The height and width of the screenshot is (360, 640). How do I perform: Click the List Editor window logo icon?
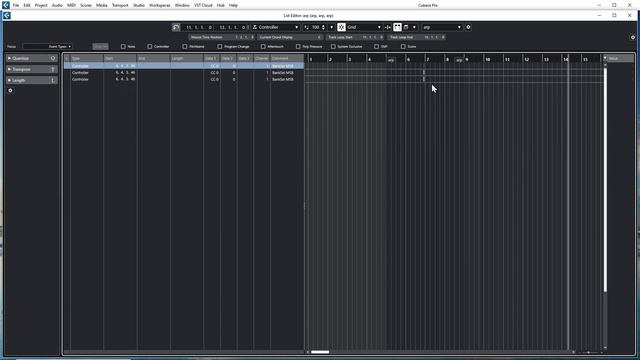pyautogui.click(x=7, y=16)
